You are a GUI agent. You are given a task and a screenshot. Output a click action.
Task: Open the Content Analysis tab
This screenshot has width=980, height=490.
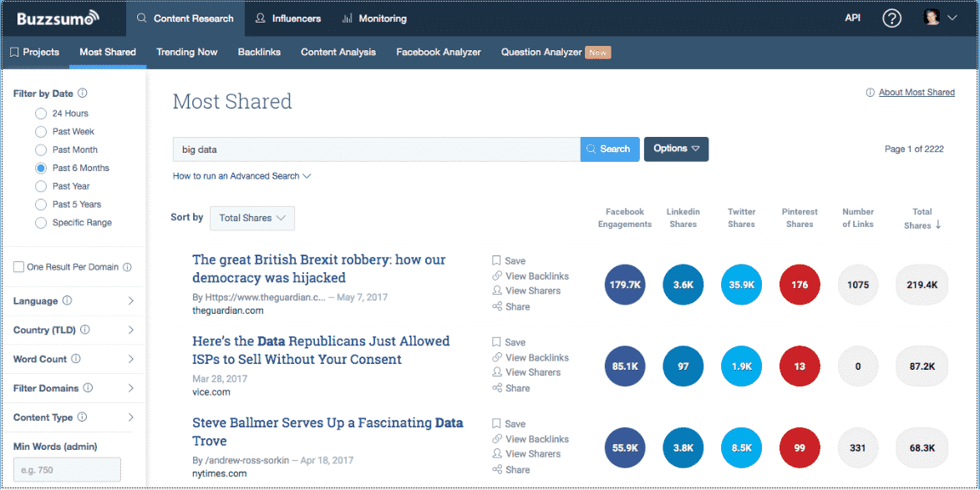coord(338,52)
